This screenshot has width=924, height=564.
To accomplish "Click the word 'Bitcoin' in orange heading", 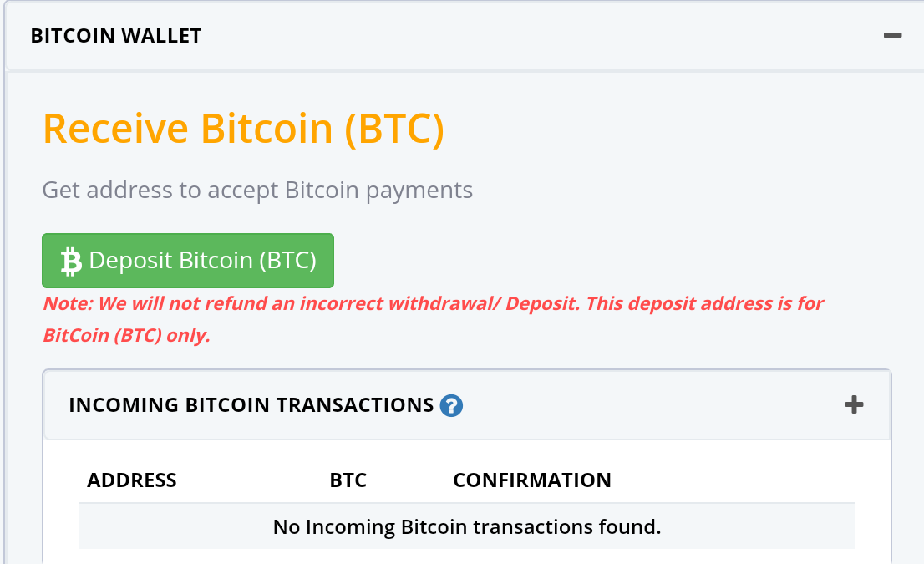I will 267,129.
